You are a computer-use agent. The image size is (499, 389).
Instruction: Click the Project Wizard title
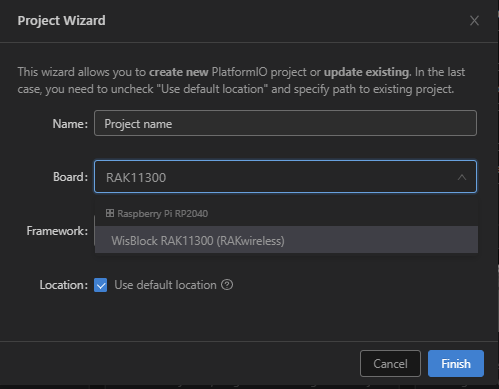61,21
